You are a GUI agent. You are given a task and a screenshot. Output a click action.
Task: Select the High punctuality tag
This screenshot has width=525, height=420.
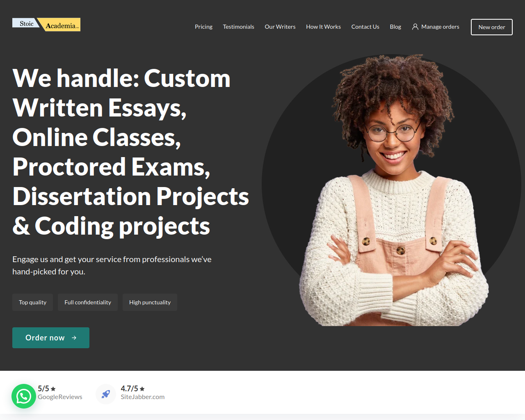[150, 302]
